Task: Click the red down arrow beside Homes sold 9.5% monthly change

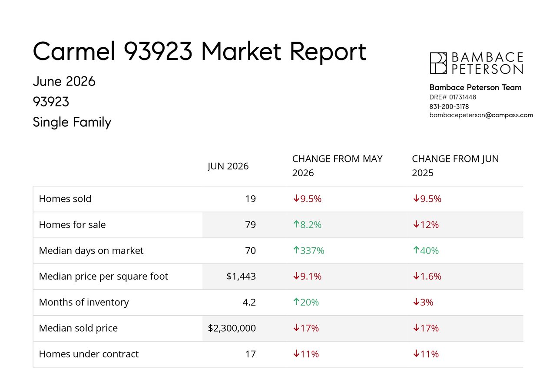Action: 296,199
